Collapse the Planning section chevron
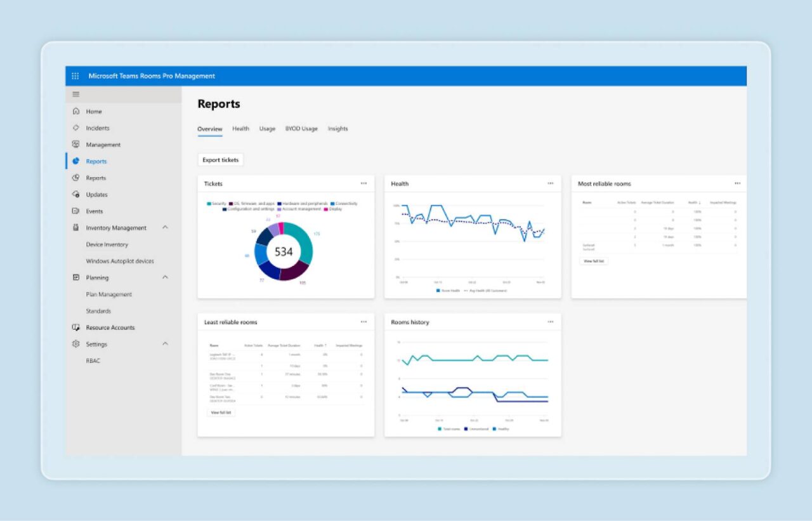This screenshot has height=521, width=812. point(165,277)
